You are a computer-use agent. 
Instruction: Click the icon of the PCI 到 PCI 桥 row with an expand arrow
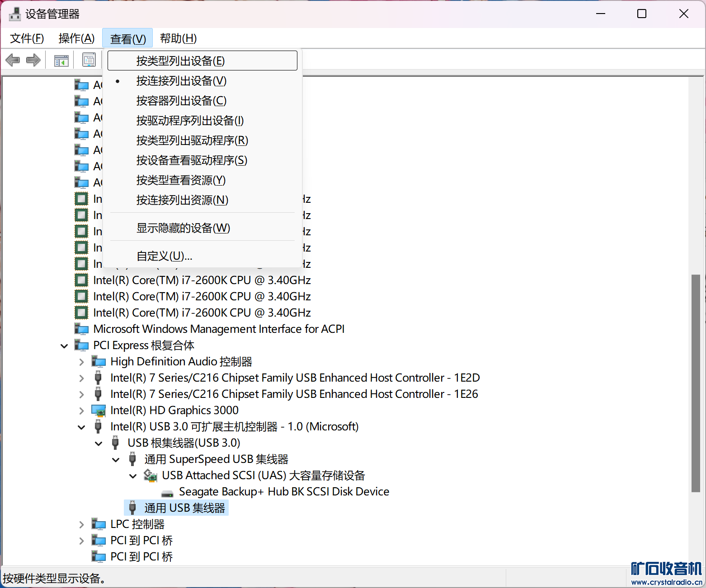(x=99, y=540)
